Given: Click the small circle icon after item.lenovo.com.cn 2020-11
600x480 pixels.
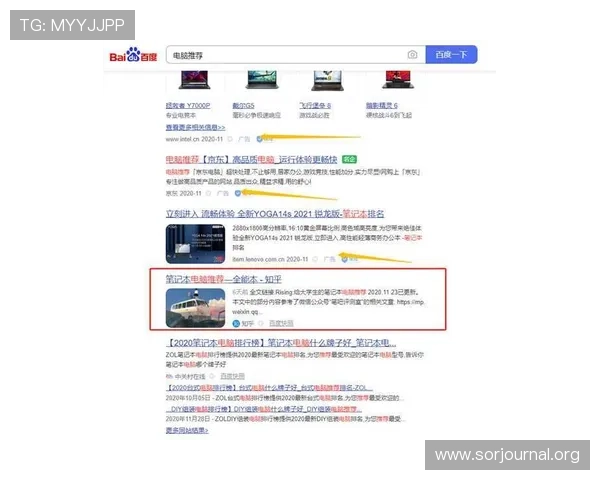Looking at the screenshot, I should [x=315, y=259].
